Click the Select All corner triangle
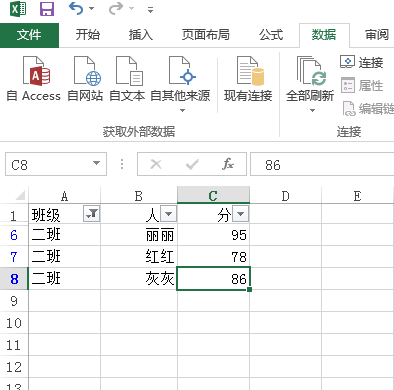Viewport: 394px width, 390px height. pos(20,195)
